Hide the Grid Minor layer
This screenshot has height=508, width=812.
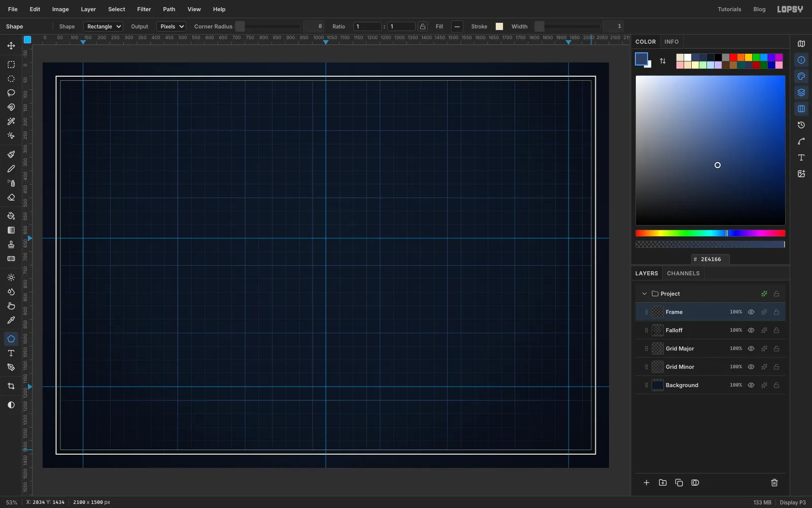[x=751, y=367]
